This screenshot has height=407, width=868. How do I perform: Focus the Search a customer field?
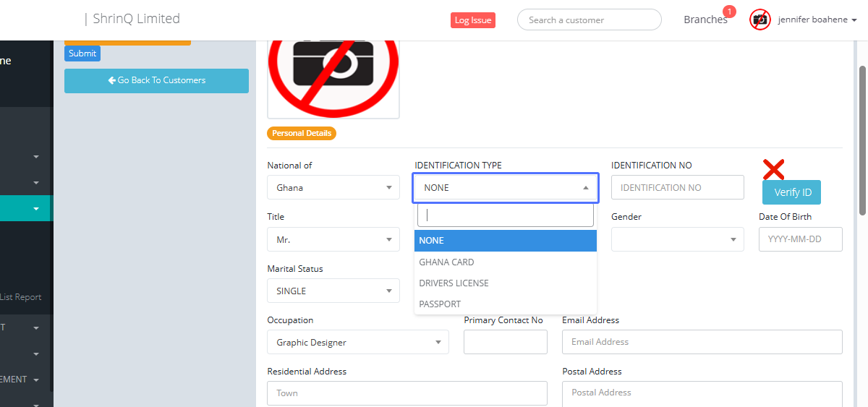tap(589, 20)
